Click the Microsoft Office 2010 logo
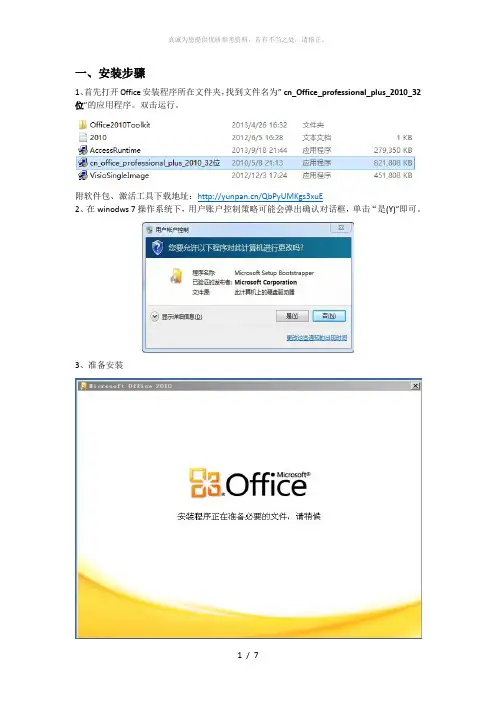 249,483
